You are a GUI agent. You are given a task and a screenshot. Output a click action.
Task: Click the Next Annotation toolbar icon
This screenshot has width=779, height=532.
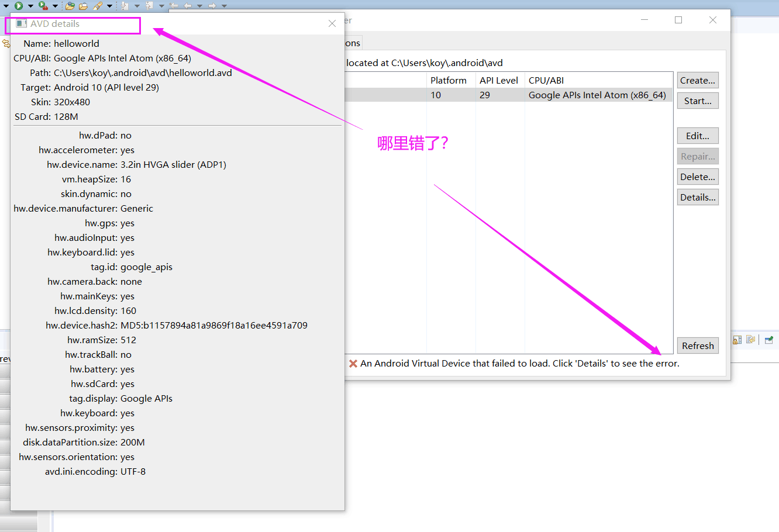125,6
